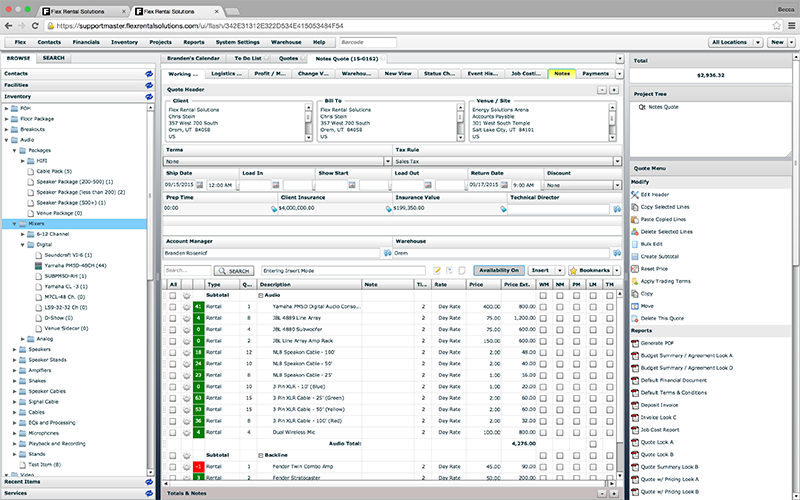This screenshot has width=800, height=500.
Task: Check the Fender Twin Combo Amp row checkbox
Action: click(x=172, y=467)
